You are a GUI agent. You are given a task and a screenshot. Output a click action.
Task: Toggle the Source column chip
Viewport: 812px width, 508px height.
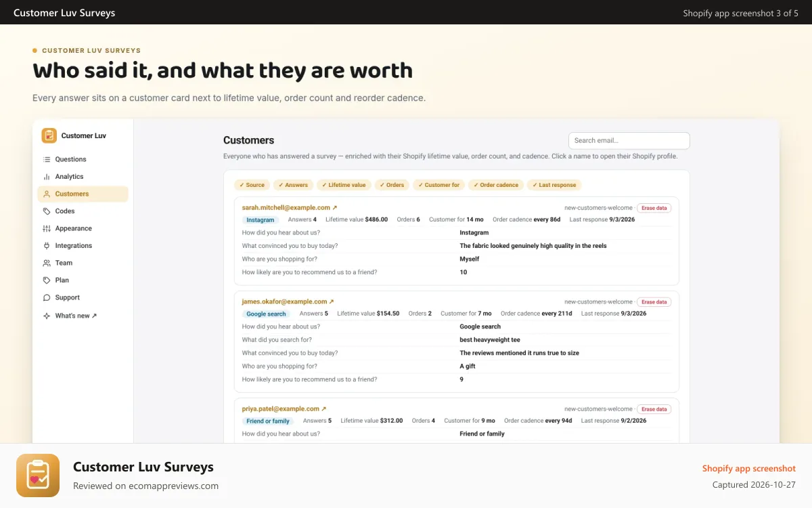point(252,185)
